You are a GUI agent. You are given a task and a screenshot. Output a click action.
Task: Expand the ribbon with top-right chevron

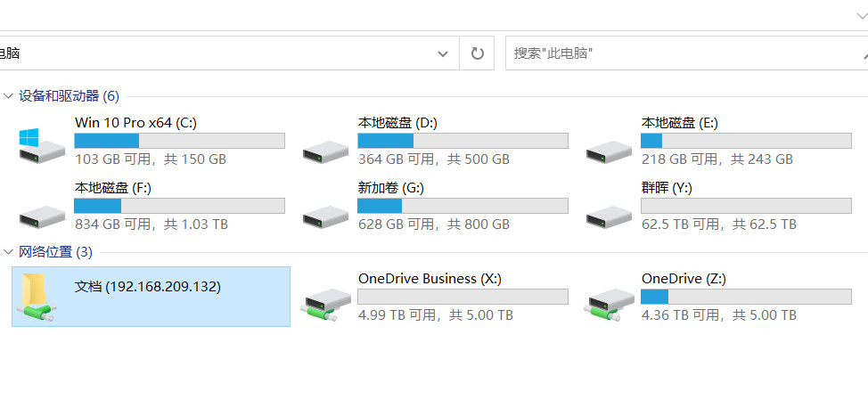point(862,15)
